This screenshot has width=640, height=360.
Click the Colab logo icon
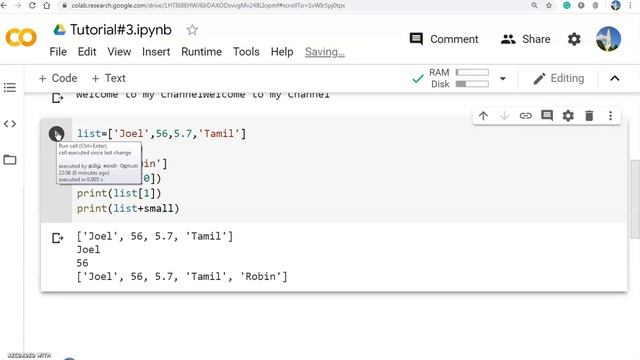tap(21, 38)
